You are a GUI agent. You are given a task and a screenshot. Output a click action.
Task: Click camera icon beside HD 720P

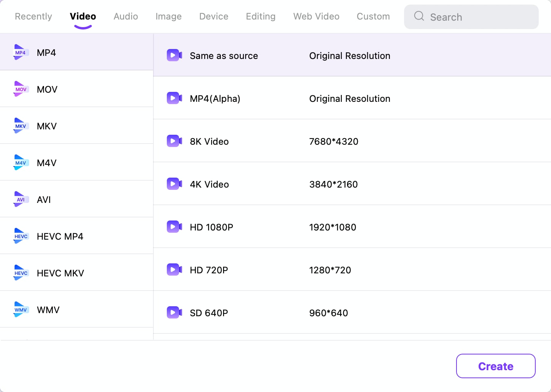tap(174, 270)
